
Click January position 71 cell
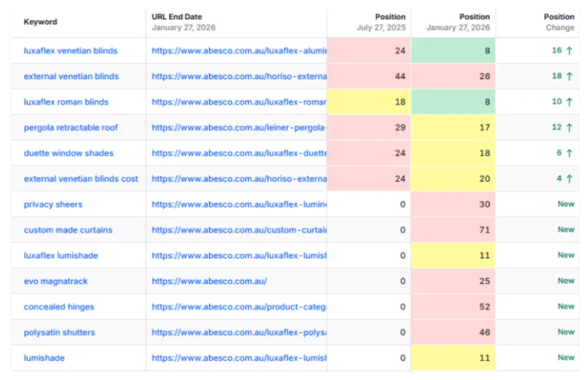point(453,230)
